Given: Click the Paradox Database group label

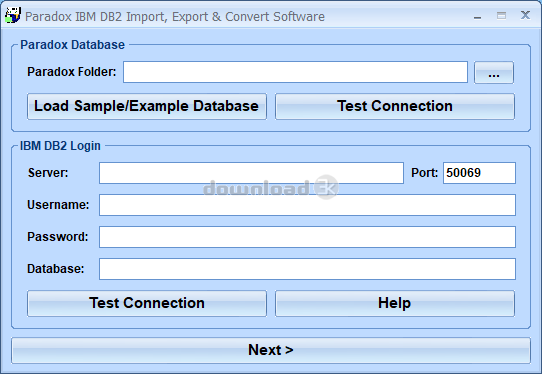Looking at the screenshot, I should 72,45.
